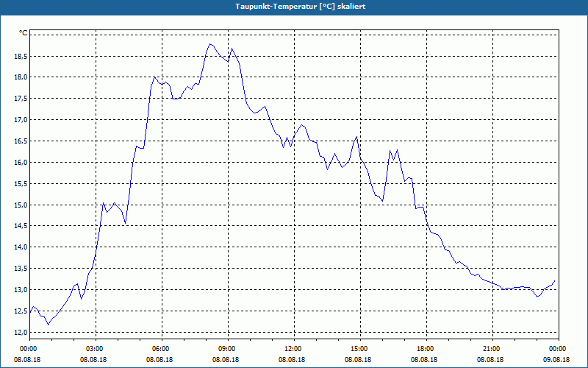Select the 15,5 y-axis value

(20, 183)
